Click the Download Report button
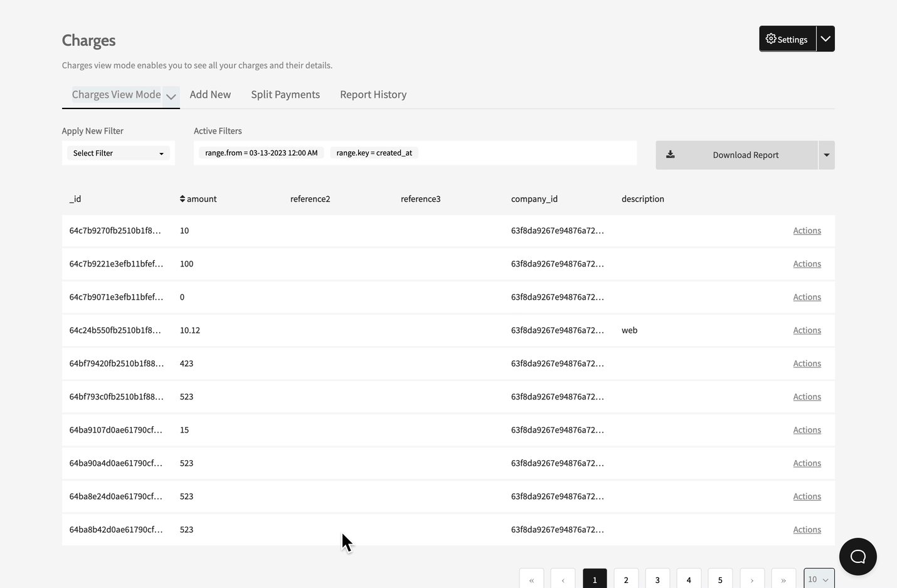 coord(737,155)
